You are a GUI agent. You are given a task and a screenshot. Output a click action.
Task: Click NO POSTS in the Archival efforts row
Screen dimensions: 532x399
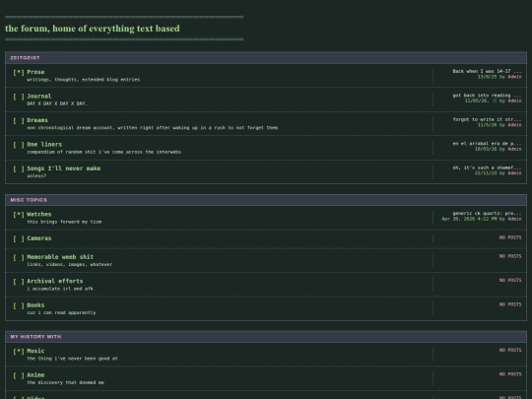pyautogui.click(x=510, y=280)
